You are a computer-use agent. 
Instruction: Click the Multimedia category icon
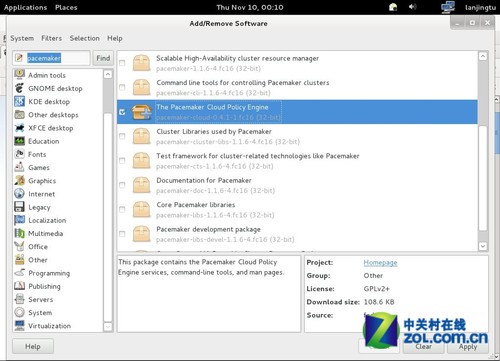(20, 233)
